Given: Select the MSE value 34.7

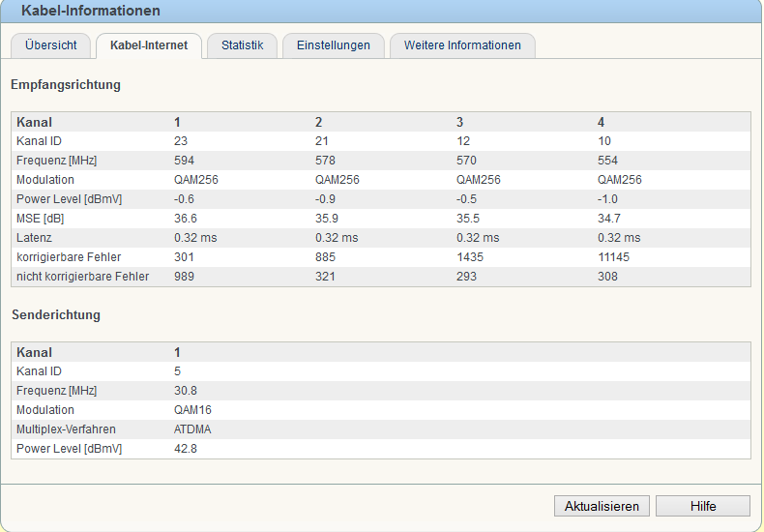Looking at the screenshot, I should (x=608, y=219).
